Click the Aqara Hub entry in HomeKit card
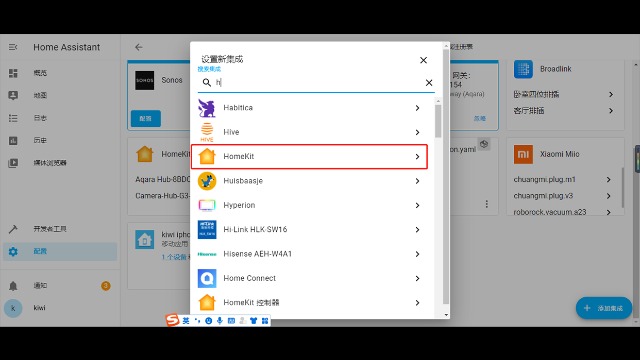This screenshot has height=360, width=640. coord(162,180)
